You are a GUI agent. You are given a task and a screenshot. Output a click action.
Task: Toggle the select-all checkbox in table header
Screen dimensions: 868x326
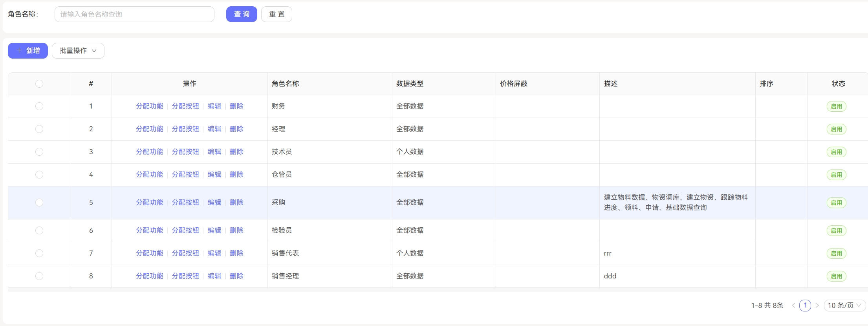click(x=39, y=84)
